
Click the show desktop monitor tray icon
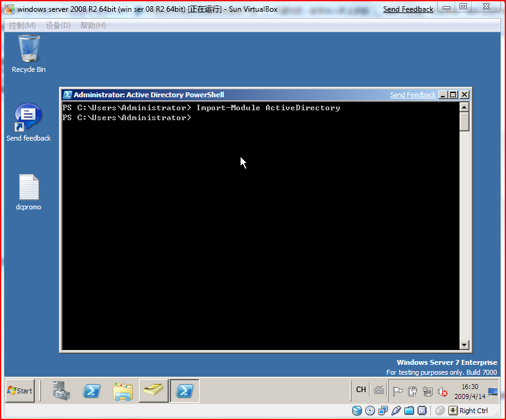(x=493, y=392)
